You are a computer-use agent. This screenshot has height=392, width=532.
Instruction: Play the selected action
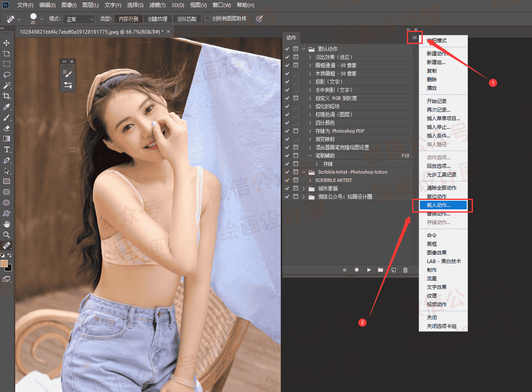[x=369, y=270]
